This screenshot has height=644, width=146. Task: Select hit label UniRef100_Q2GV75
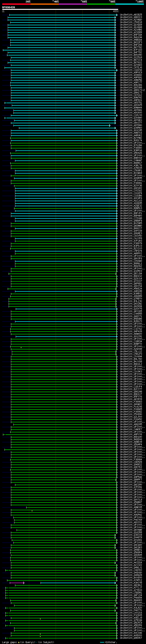click(x=131, y=309)
